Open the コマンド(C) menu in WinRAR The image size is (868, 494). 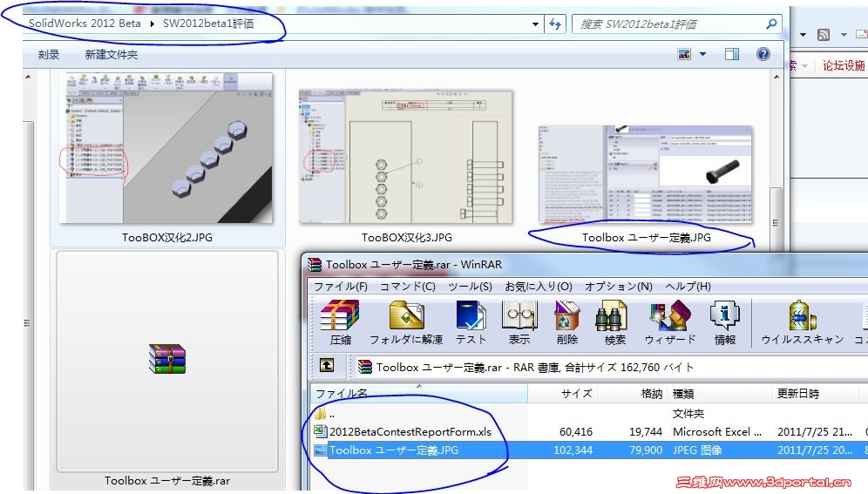click(408, 287)
